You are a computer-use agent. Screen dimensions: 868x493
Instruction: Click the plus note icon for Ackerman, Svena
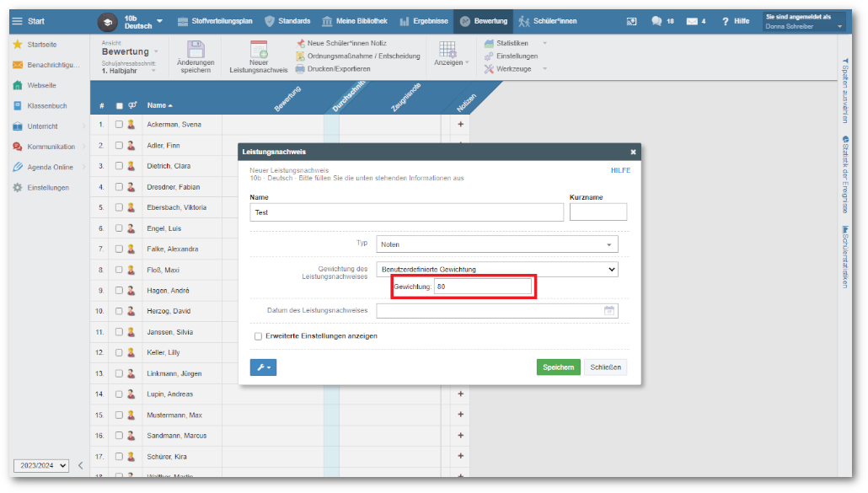point(460,125)
